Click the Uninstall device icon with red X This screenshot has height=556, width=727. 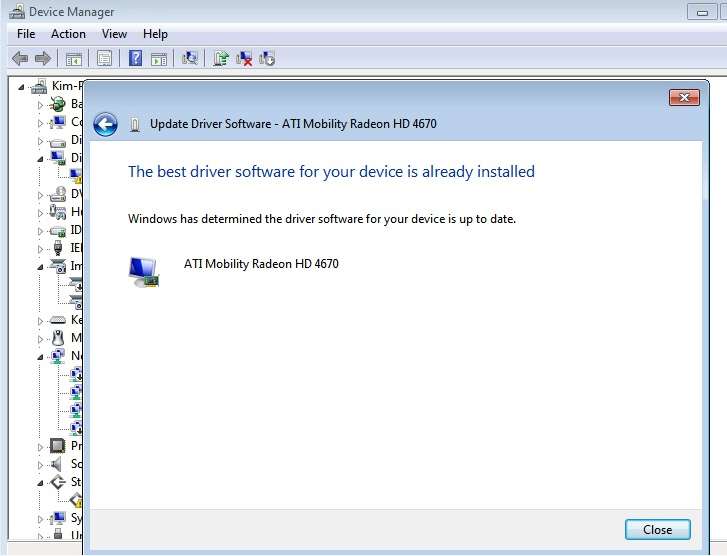244,58
